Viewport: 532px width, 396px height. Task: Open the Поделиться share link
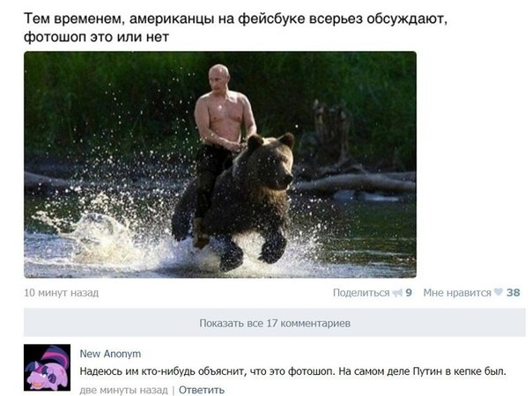(361, 292)
